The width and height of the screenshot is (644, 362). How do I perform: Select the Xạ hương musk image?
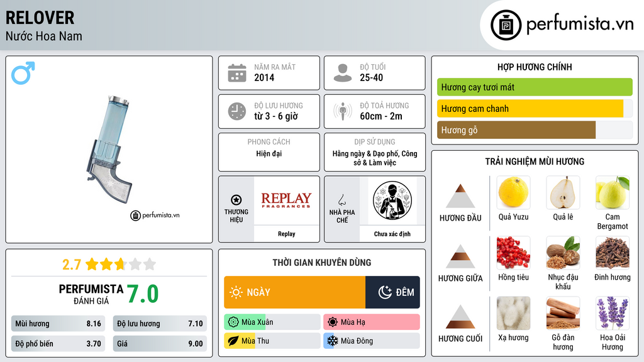point(513,313)
